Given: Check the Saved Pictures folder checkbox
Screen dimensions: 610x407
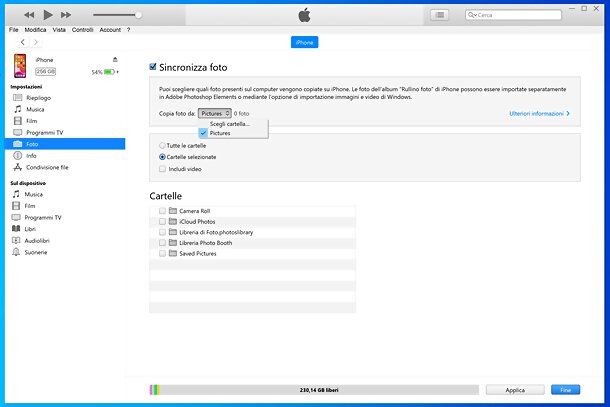Looking at the screenshot, I should (162, 253).
